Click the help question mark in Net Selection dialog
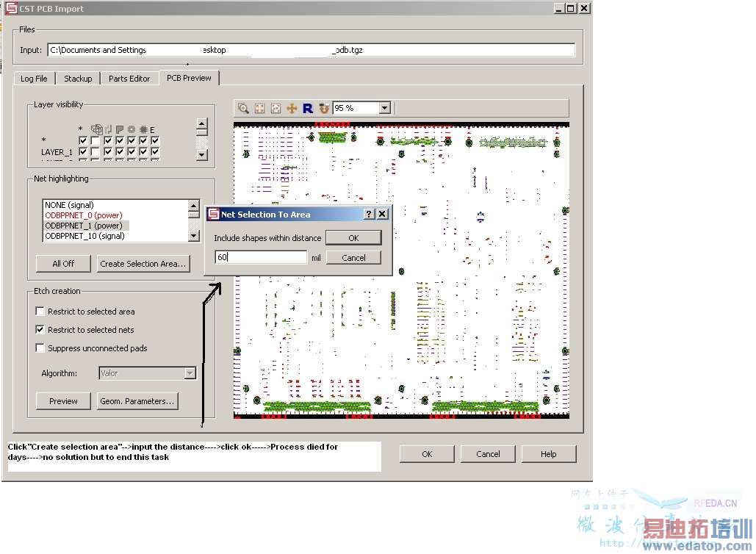This screenshot has height=554, width=756. coord(369,214)
